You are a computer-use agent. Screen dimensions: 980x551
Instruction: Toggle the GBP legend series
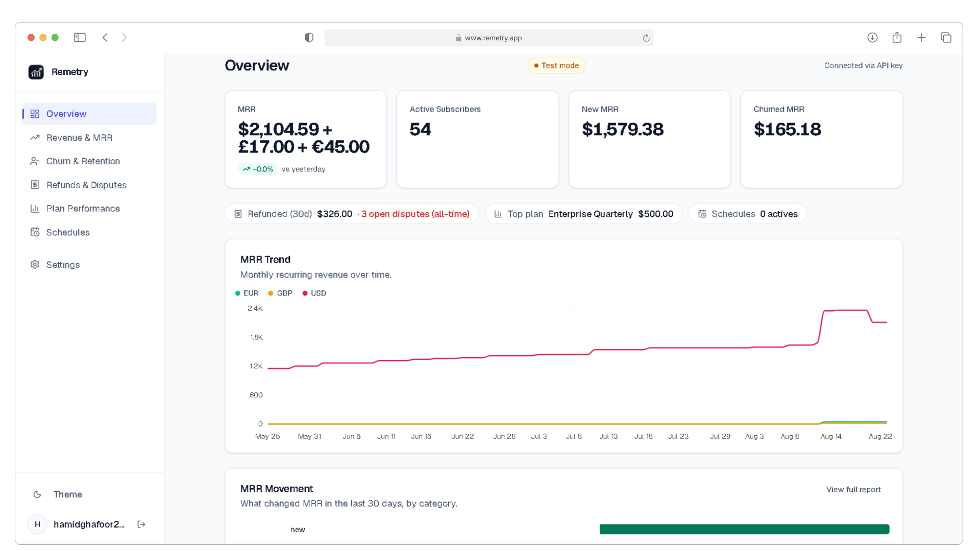[x=280, y=293]
